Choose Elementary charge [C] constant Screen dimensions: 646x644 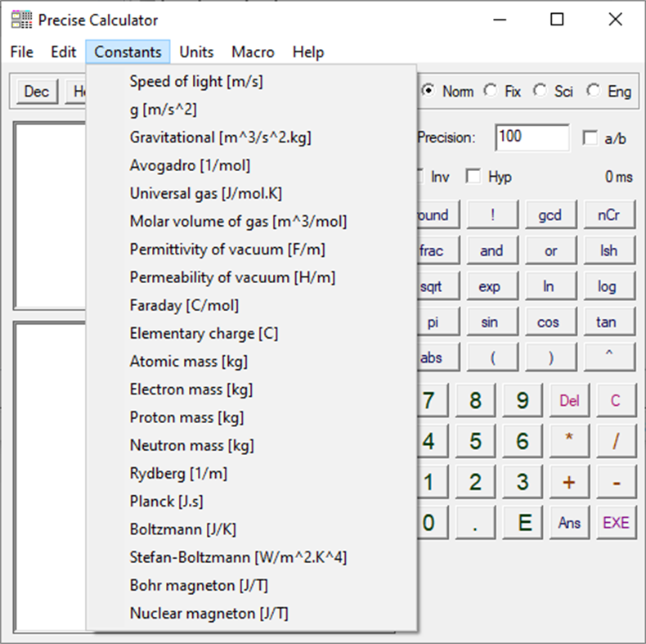tap(251, 334)
